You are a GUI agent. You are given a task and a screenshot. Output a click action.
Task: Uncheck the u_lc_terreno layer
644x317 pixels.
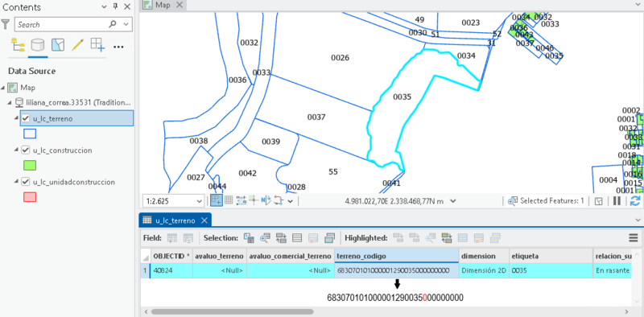pyautogui.click(x=26, y=118)
